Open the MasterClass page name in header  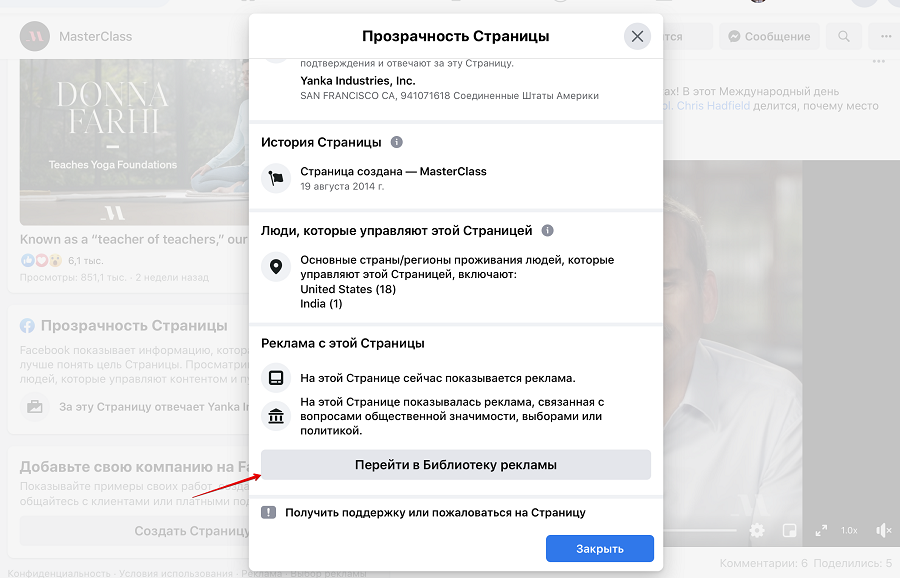coord(95,36)
